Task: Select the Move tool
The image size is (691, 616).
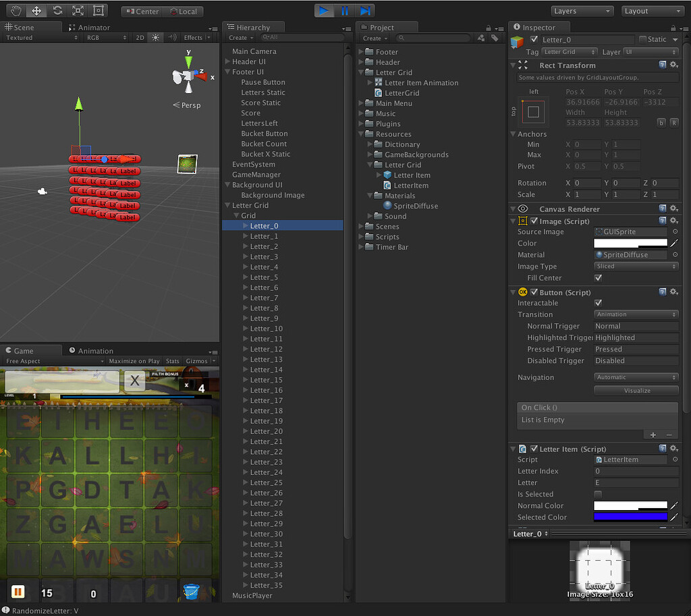Action: tap(36, 11)
